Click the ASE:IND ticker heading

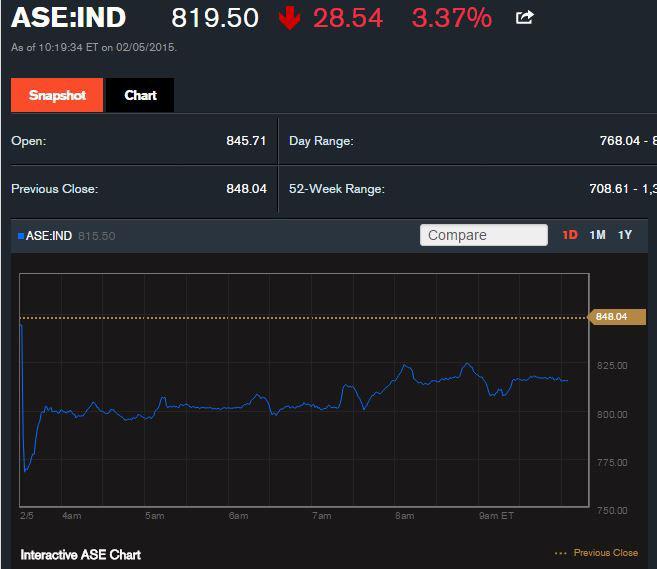(69, 18)
